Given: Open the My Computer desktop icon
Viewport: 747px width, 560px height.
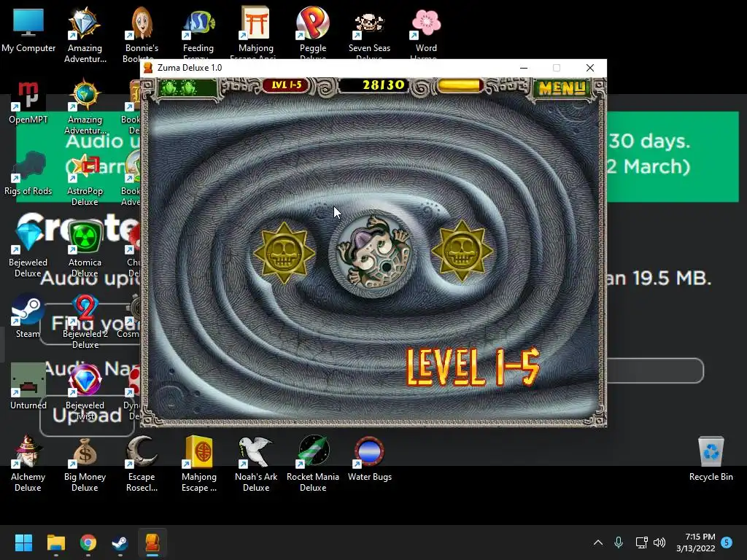Looking at the screenshot, I should coord(28,30).
